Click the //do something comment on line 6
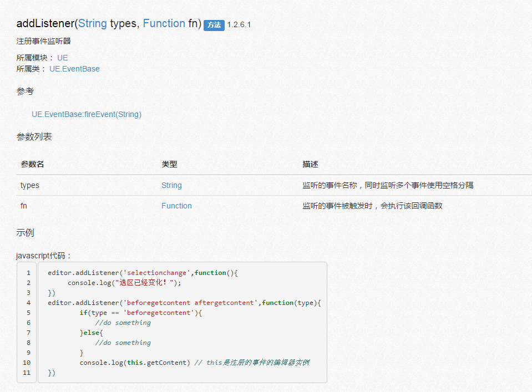Viewport: 532px width, 392px height. (x=123, y=323)
